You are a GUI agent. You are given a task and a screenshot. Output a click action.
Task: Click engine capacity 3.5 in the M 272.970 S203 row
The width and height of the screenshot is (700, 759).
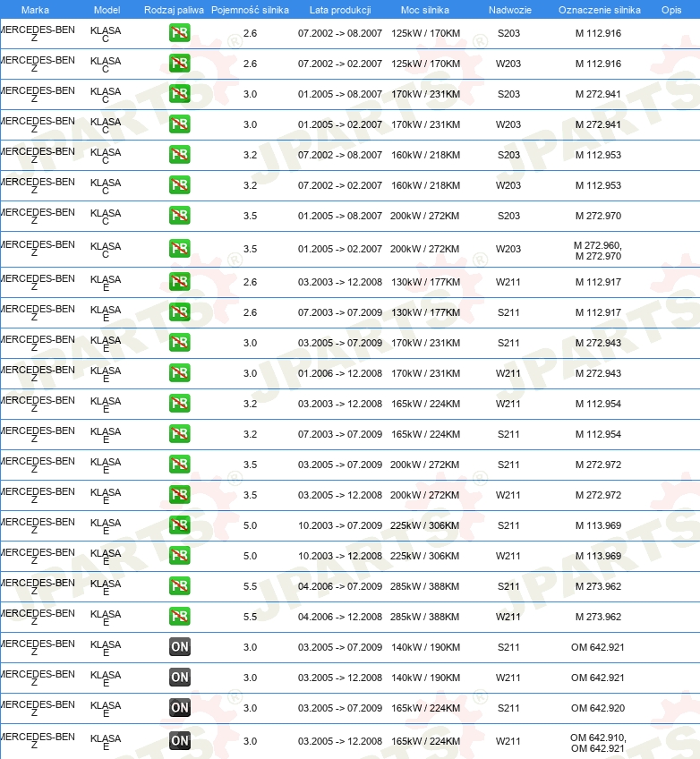point(250,216)
